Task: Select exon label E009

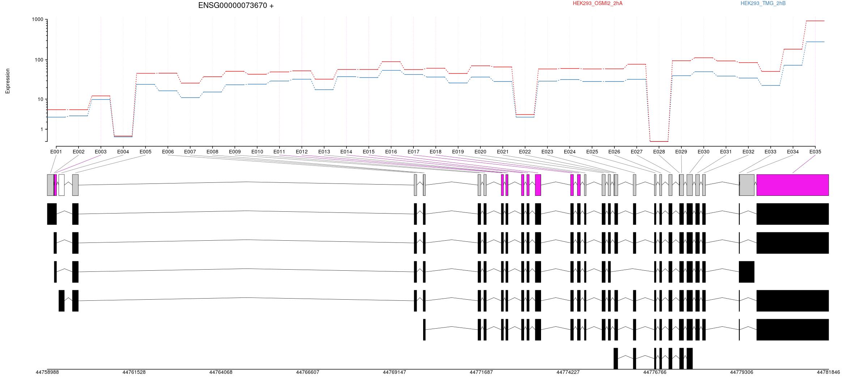Action: (x=235, y=152)
